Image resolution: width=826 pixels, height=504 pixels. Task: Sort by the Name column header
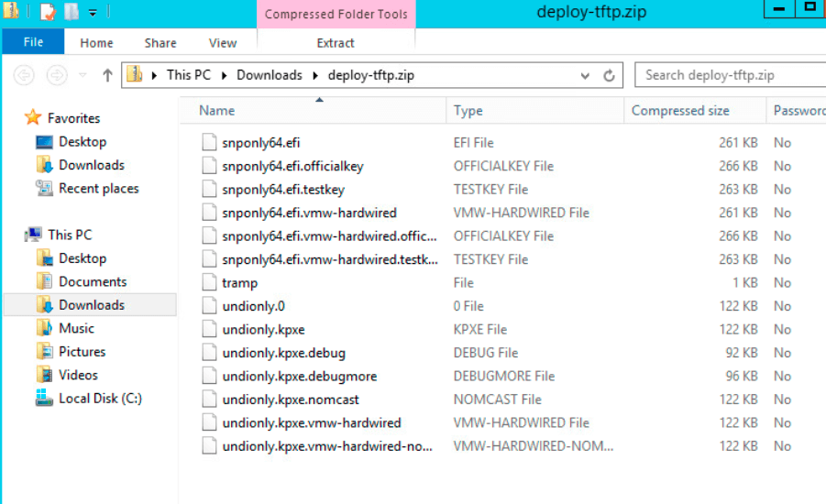click(x=216, y=111)
